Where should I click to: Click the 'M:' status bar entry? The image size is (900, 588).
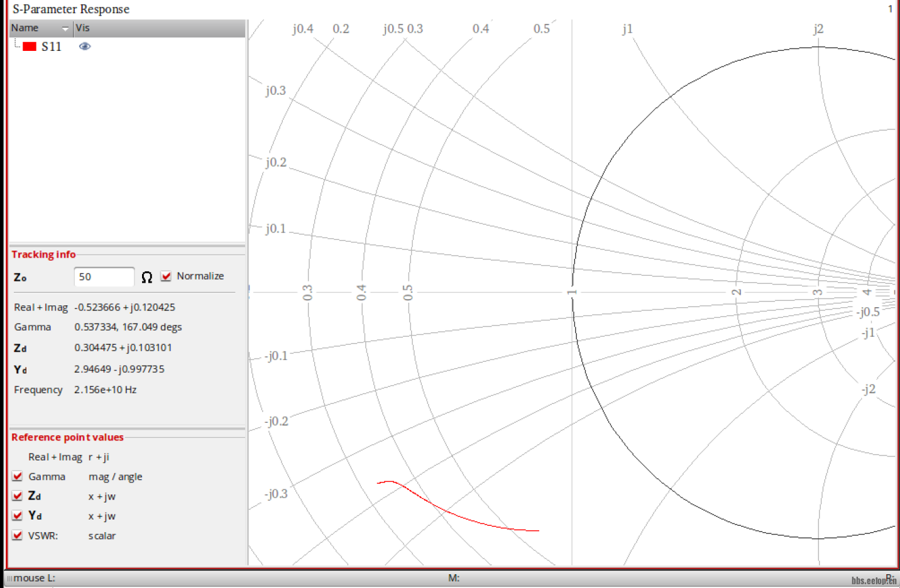(454, 578)
